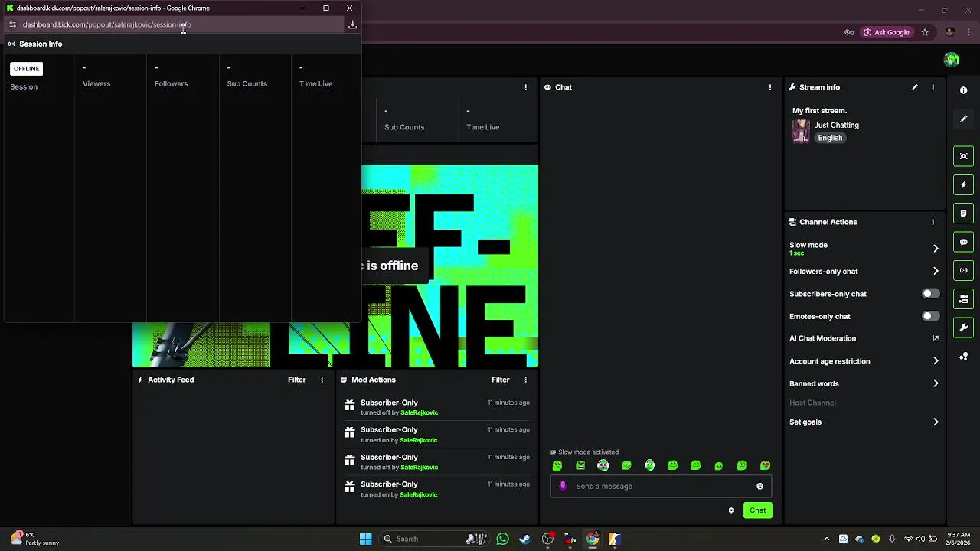Click 'Followers' label in Session Info popup
This screenshot has height=551, width=980.
[171, 83]
